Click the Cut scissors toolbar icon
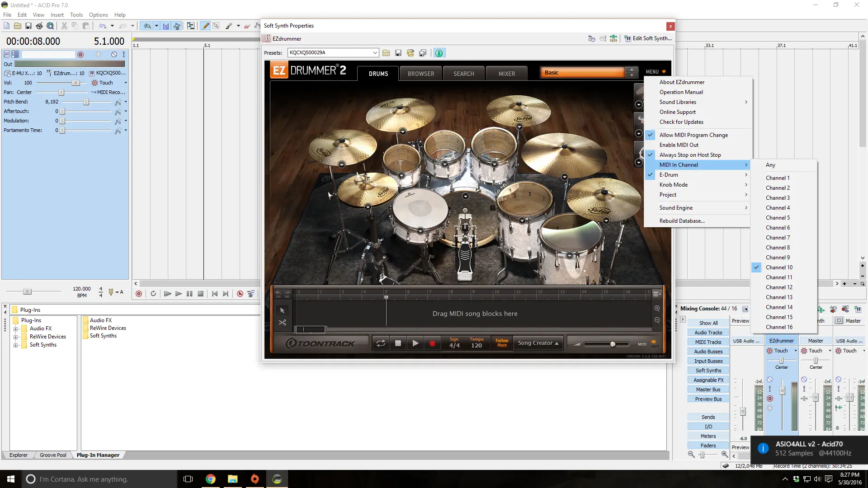Image resolution: width=868 pixels, height=488 pixels. click(x=64, y=26)
